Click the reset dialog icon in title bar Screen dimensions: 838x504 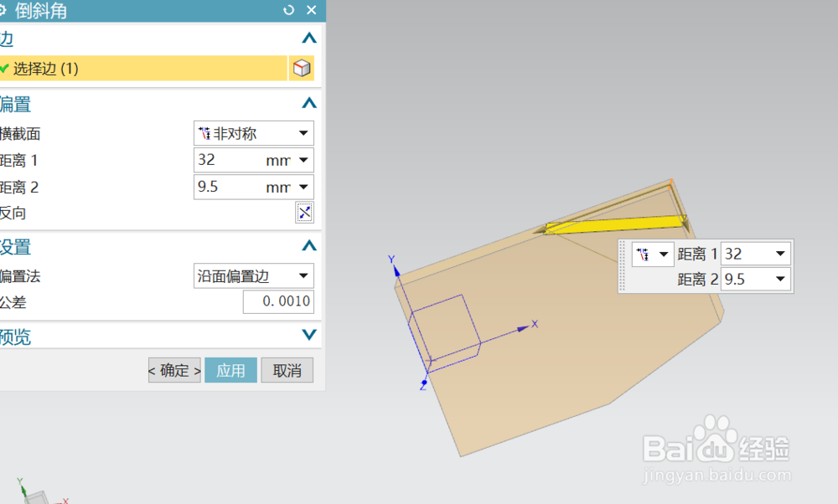(x=288, y=10)
